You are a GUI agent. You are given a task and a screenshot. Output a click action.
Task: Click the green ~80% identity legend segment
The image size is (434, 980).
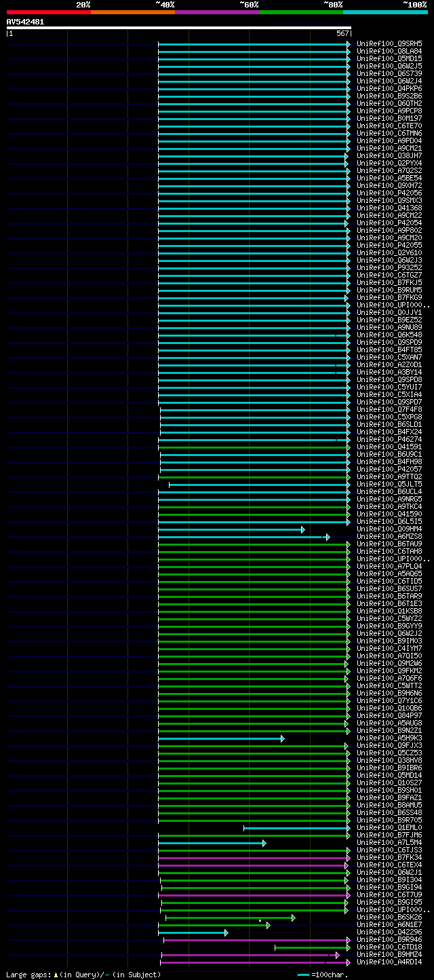point(301,12)
